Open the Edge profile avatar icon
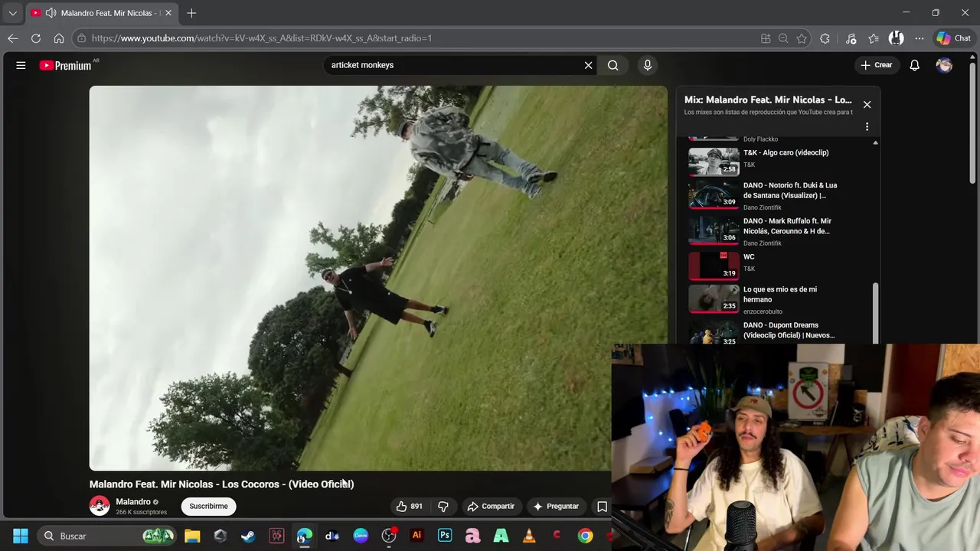This screenshot has height=551, width=980. pyautogui.click(x=897, y=38)
